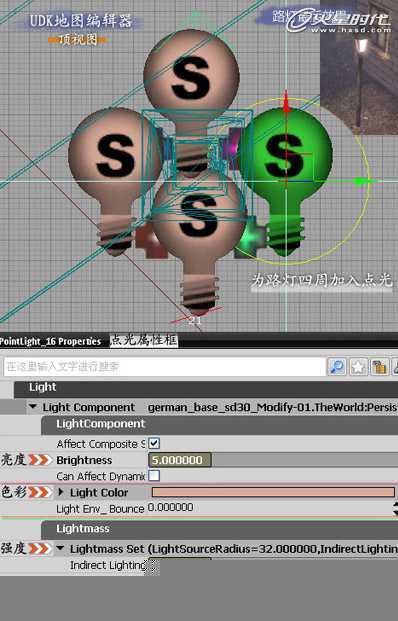398x621 pixels.
Task: Click the star favorites icon in Properties toolbar
Action: 358,367
